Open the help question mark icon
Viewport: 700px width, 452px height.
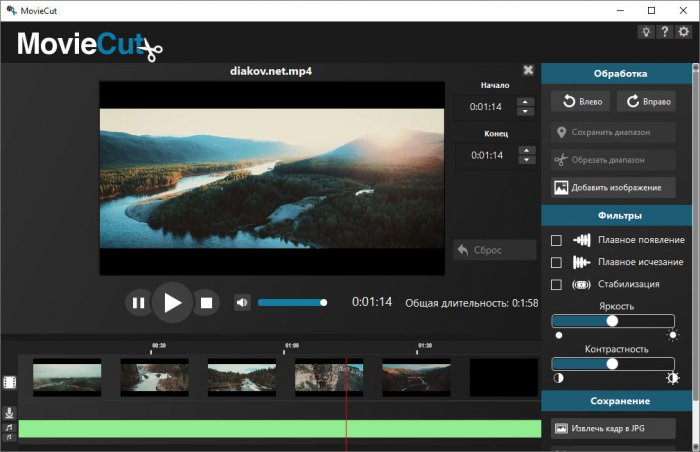665,32
